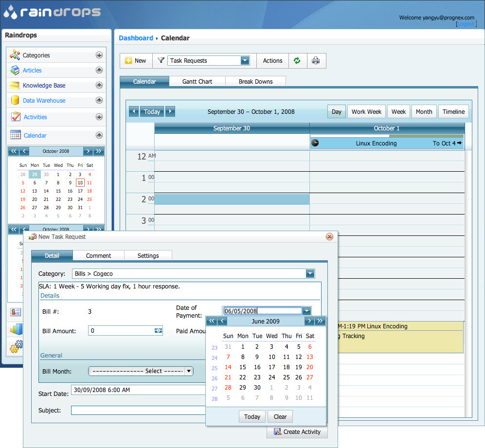
Task: Open the Task Requests filter dropdown
Action: click(x=245, y=61)
